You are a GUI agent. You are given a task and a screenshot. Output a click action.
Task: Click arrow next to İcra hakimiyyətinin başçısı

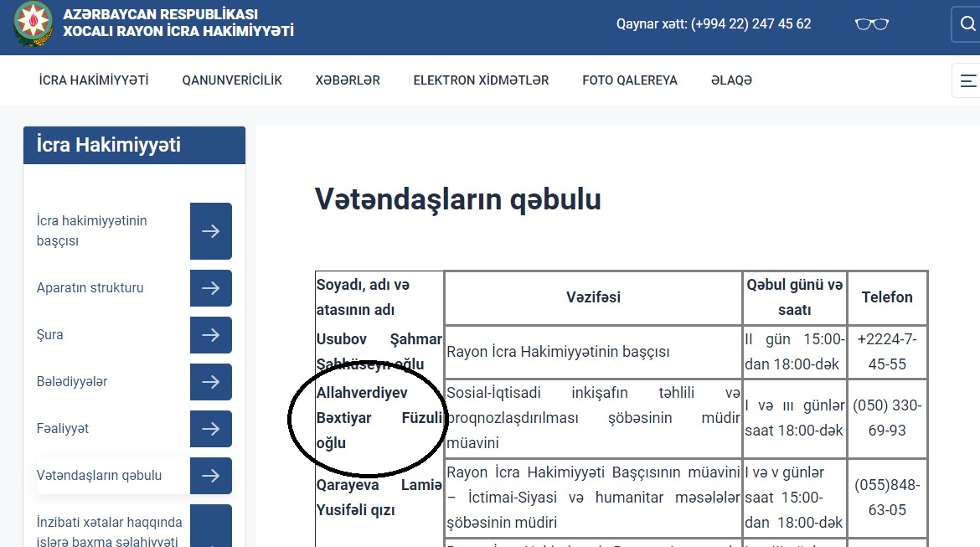click(x=210, y=230)
